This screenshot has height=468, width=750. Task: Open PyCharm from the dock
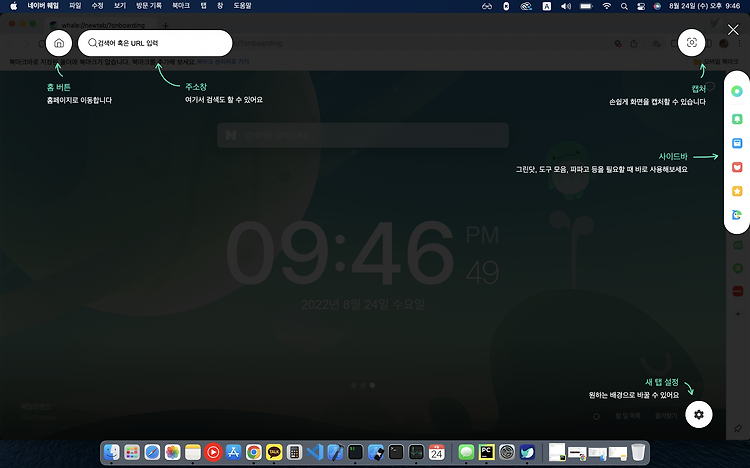[486, 452]
